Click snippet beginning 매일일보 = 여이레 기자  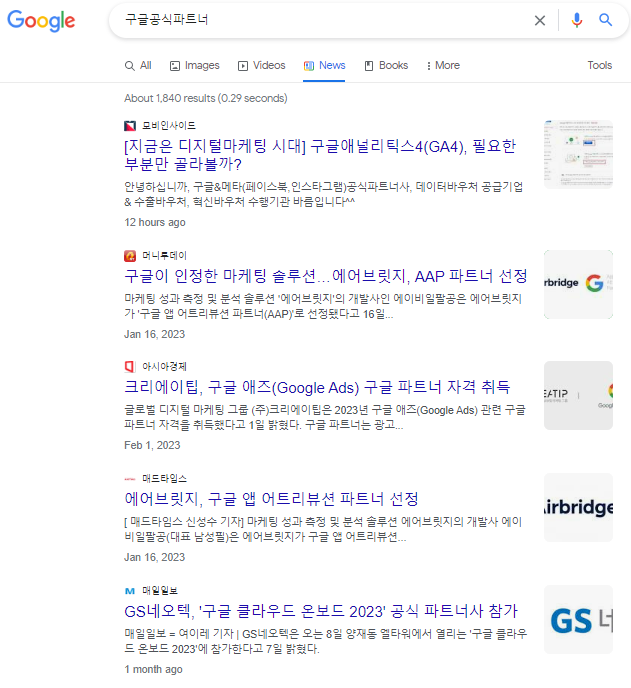(x=326, y=641)
